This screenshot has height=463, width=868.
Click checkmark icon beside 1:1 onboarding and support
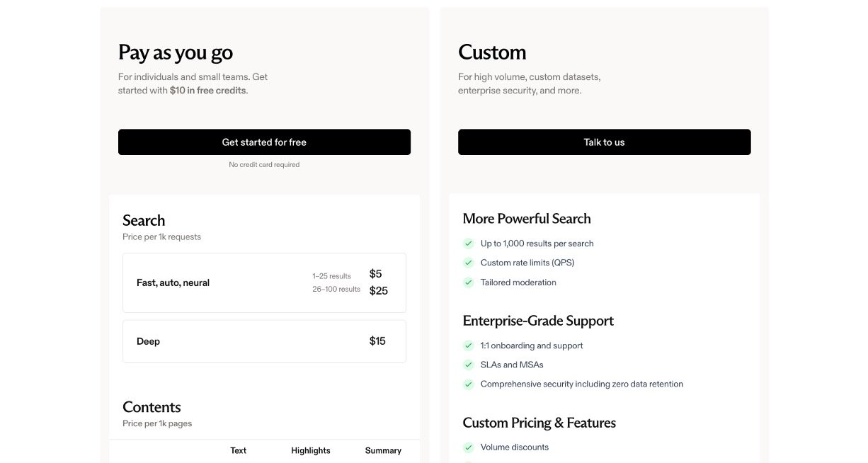click(468, 345)
